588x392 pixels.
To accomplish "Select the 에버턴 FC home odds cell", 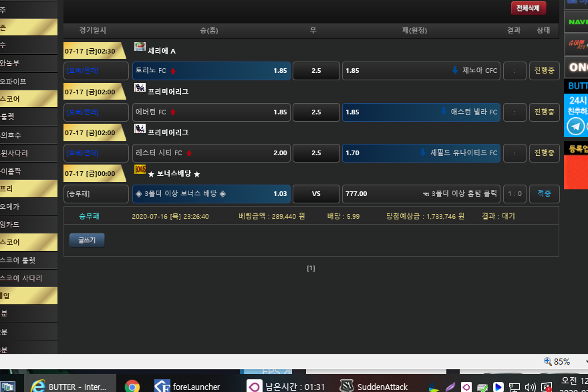I will coord(211,112).
